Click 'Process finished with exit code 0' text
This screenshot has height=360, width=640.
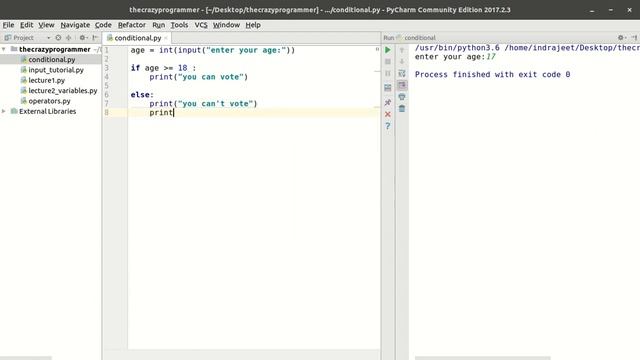492,74
